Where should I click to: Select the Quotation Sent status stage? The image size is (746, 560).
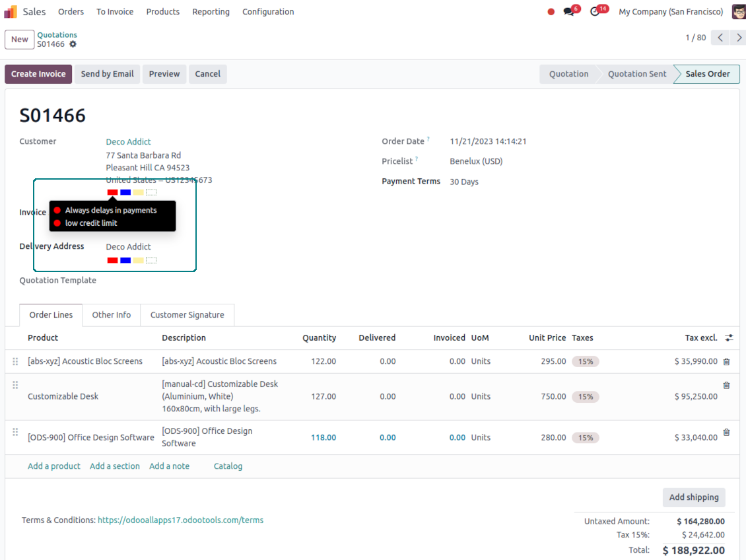tap(636, 74)
